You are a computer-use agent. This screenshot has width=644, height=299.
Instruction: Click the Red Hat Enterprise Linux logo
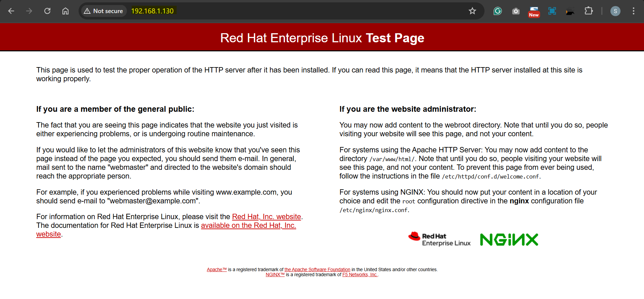click(x=439, y=239)
